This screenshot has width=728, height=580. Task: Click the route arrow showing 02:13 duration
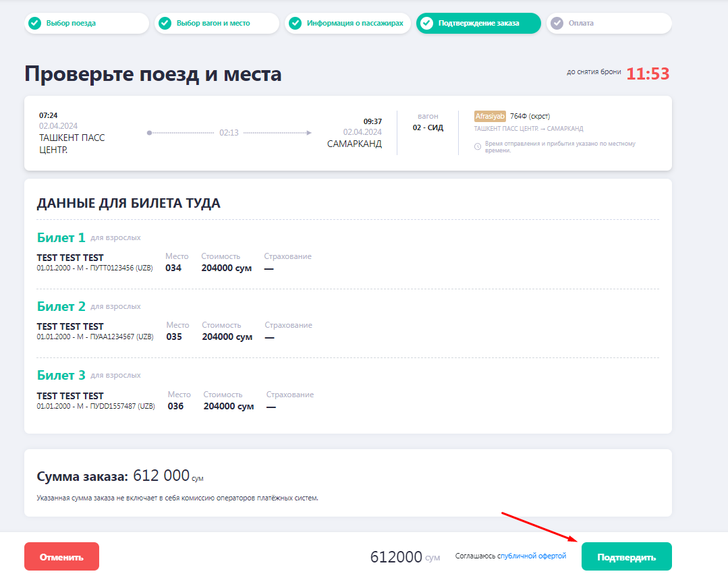(x=229, y=133)
